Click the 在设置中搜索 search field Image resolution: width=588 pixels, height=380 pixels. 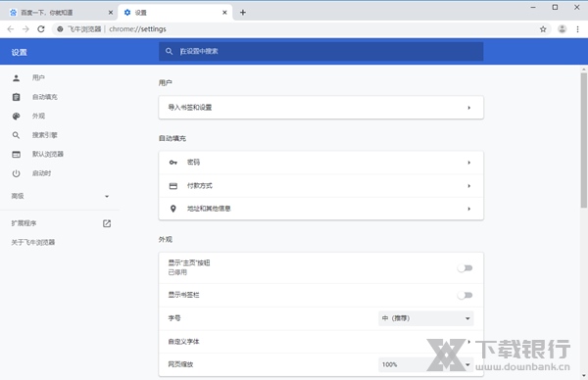(321, 51)
